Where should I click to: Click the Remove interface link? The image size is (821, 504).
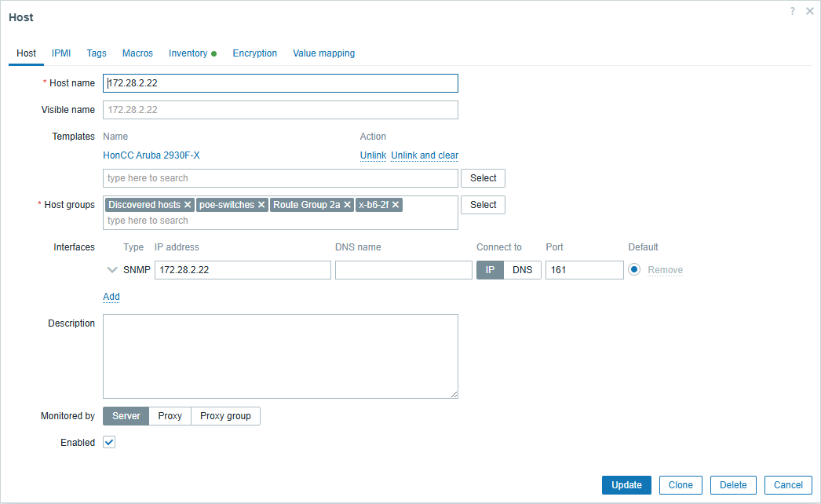tap(665, 270)
